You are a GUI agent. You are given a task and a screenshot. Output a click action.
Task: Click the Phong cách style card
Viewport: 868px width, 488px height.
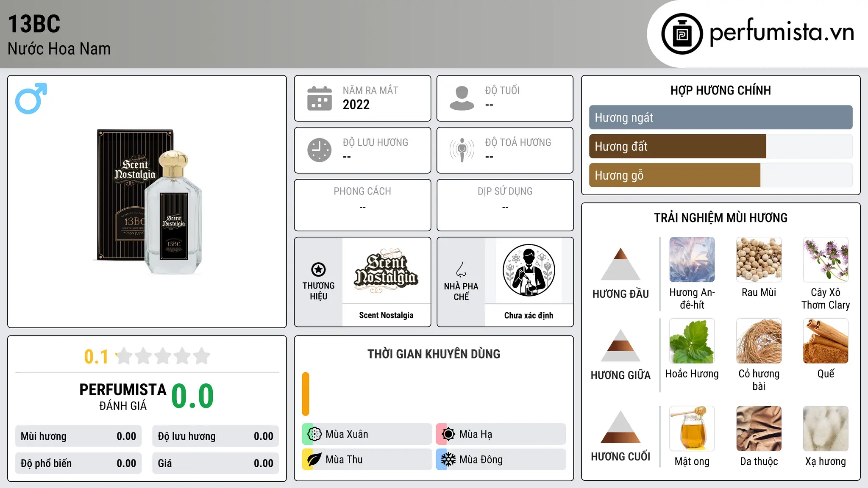[362, 205]
